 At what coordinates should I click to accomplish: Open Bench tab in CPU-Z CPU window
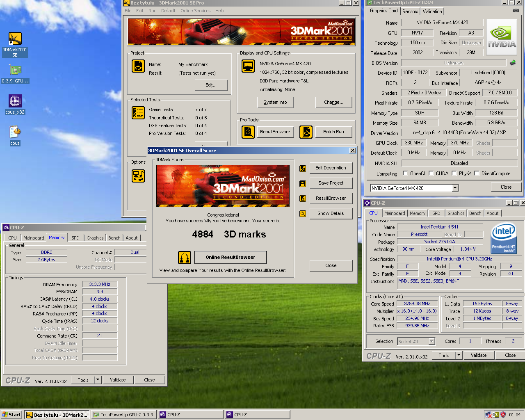click(475, 213)
